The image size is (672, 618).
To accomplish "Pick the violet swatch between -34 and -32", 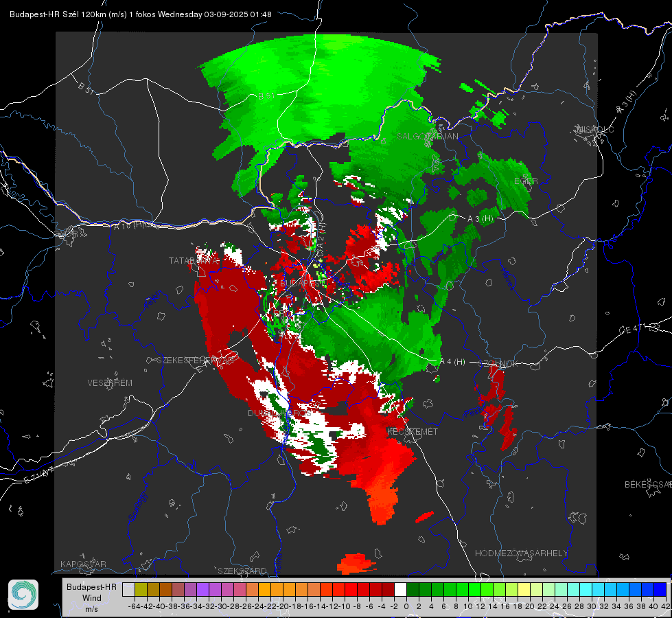I will 202,590.
